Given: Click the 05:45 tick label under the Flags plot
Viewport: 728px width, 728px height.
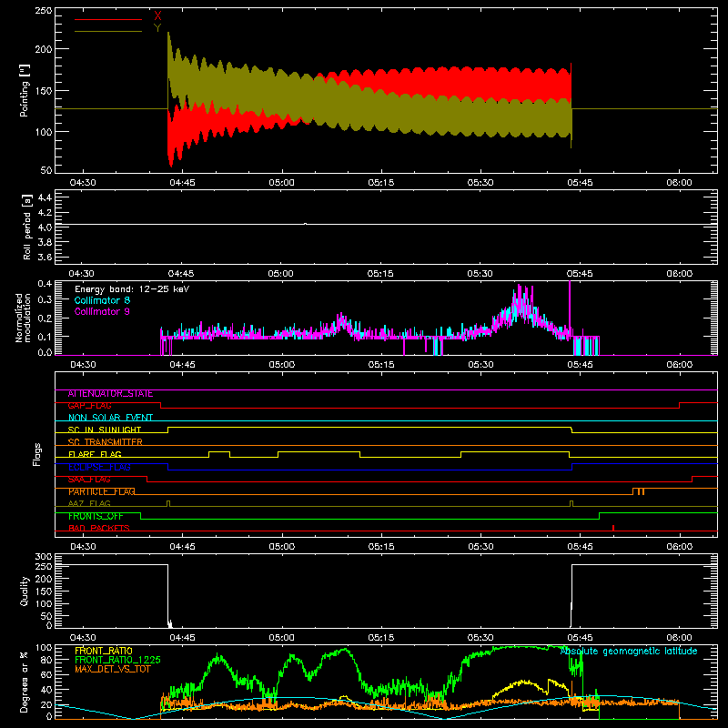Looking at the screenshot, I should pos(580,547).
